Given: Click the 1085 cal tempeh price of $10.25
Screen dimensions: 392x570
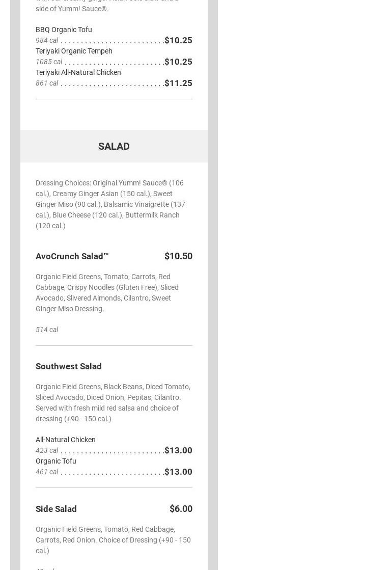Looking at the screenshot, I should [178, 62].
